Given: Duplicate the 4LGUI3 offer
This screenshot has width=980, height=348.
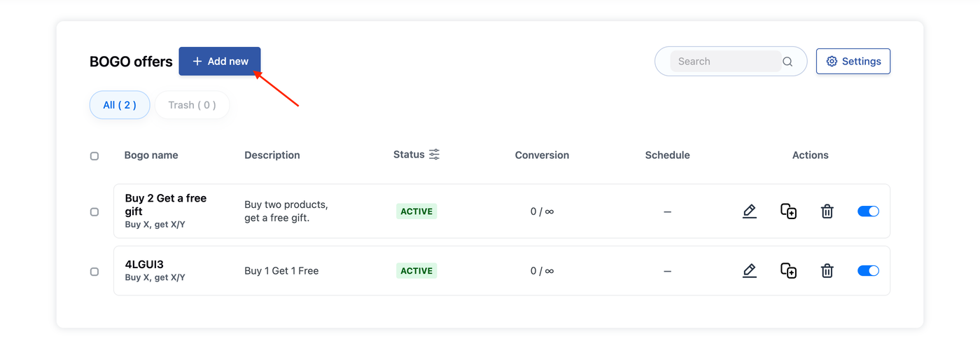Looking at the screenshot, I should coord(788,270).
